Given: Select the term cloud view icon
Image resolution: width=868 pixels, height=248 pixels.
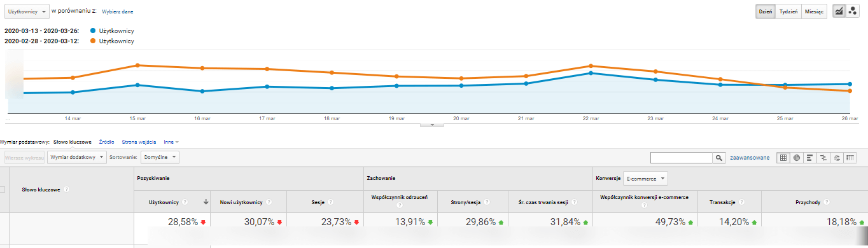Looking at the screenshot, I should 837,157.
